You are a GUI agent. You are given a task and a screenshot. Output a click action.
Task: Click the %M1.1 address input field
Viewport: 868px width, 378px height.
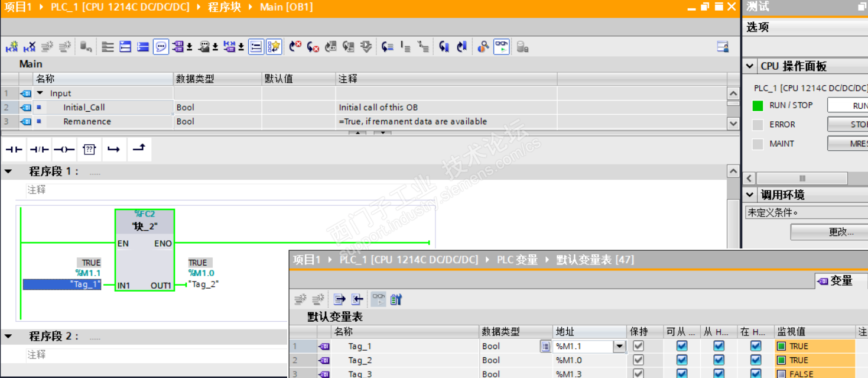tap(583, 347)
